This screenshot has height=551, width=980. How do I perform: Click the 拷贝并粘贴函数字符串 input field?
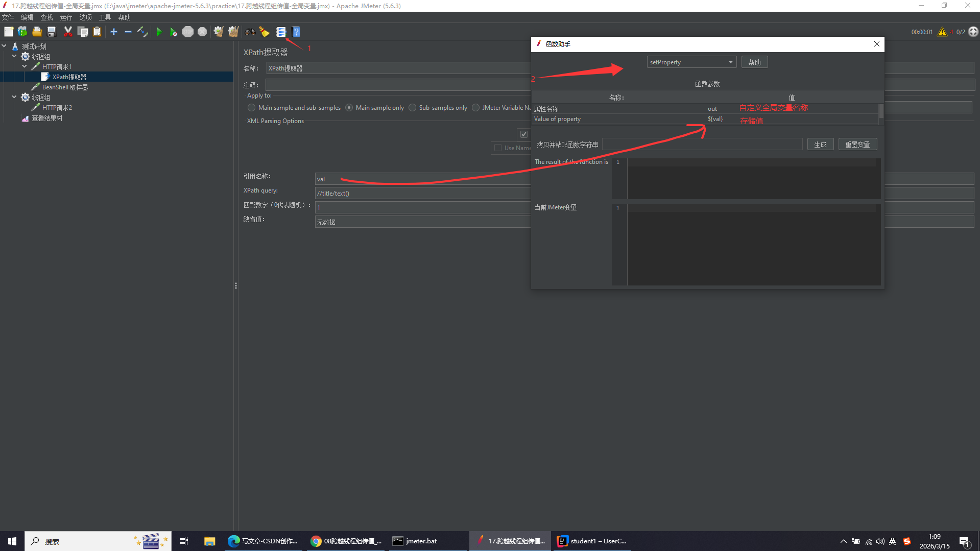(702, 145)
